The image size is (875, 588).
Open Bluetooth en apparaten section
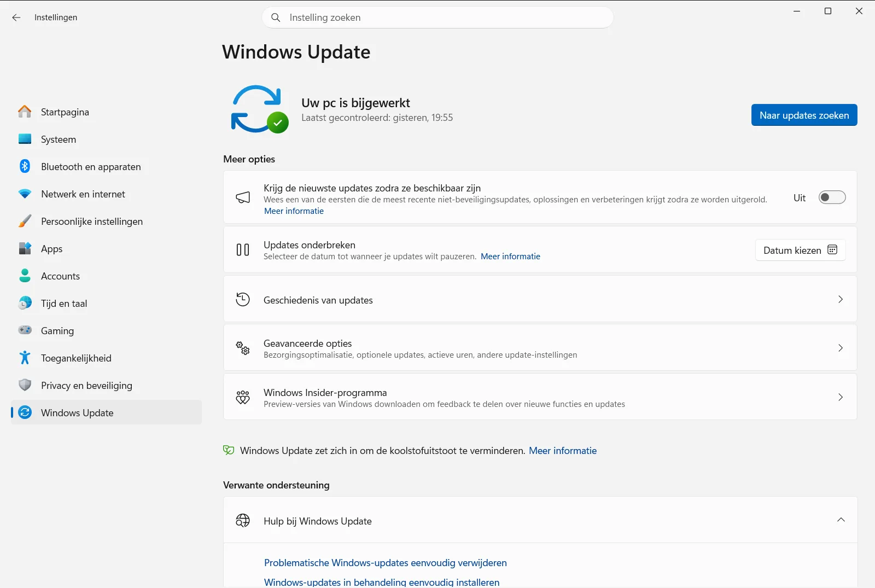click(107, 166)
